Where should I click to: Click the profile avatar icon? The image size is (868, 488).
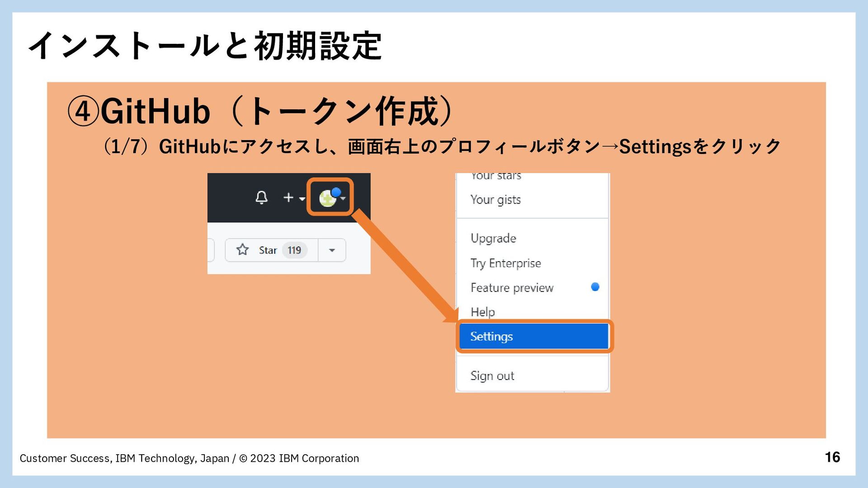pos(328,198)
